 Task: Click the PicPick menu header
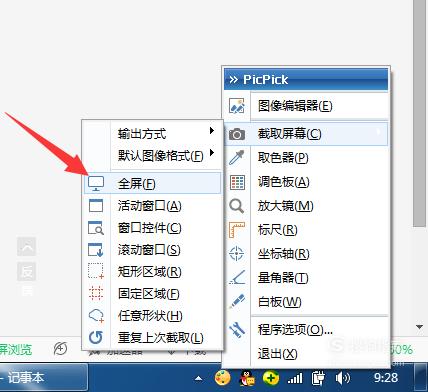click(306, 79)
